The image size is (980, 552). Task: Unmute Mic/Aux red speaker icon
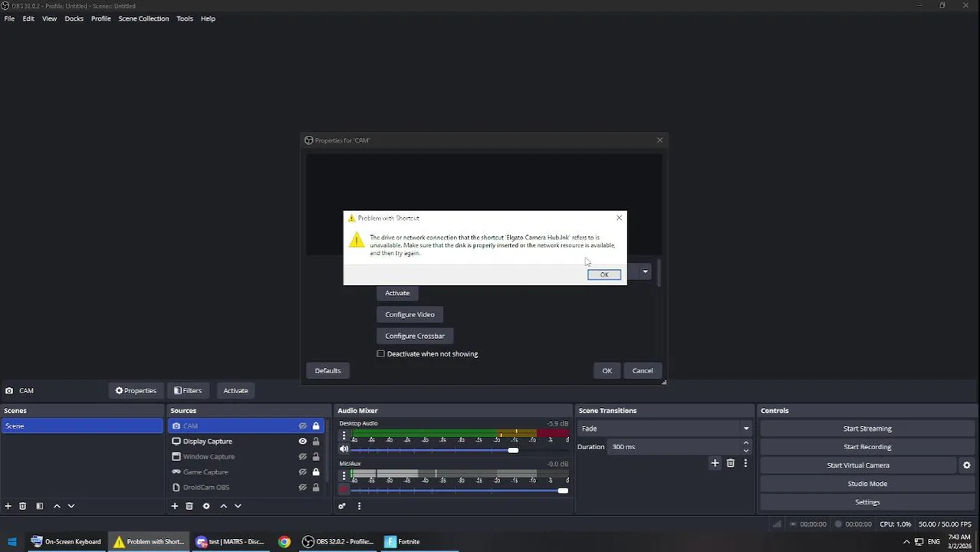click(344, 490)
